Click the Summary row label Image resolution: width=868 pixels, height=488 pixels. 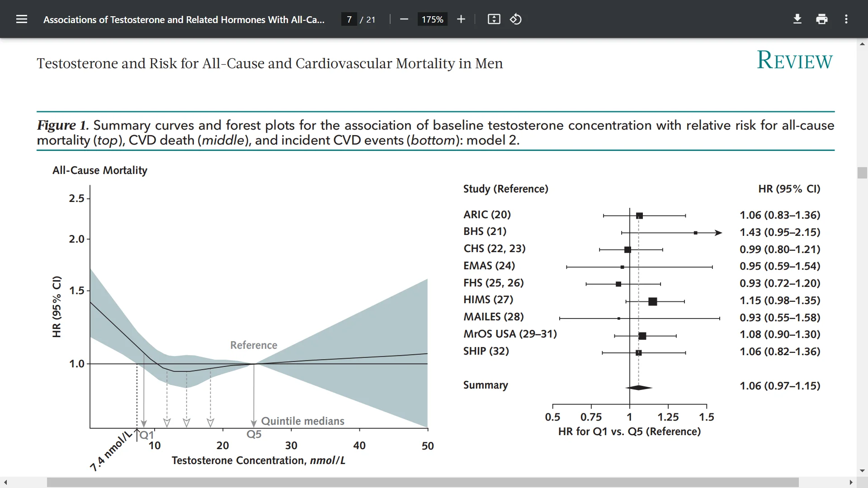(486, 385)
